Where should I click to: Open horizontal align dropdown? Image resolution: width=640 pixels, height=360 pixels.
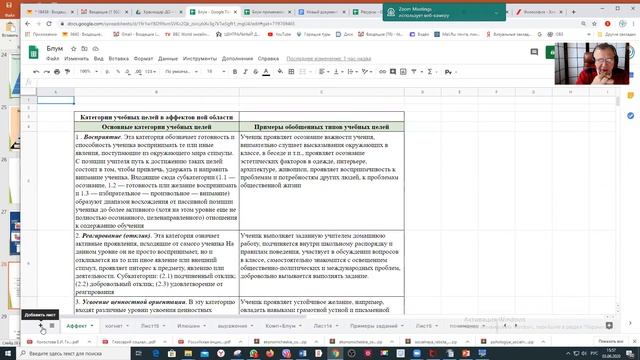324,72
